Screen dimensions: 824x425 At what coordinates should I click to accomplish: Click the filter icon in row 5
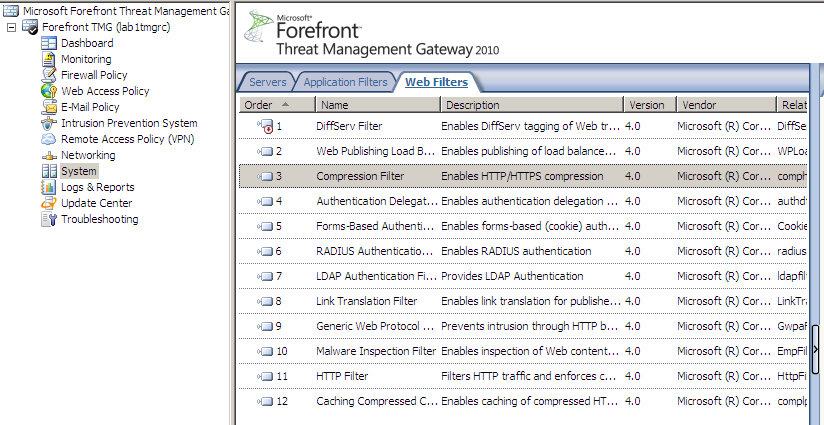265,226
